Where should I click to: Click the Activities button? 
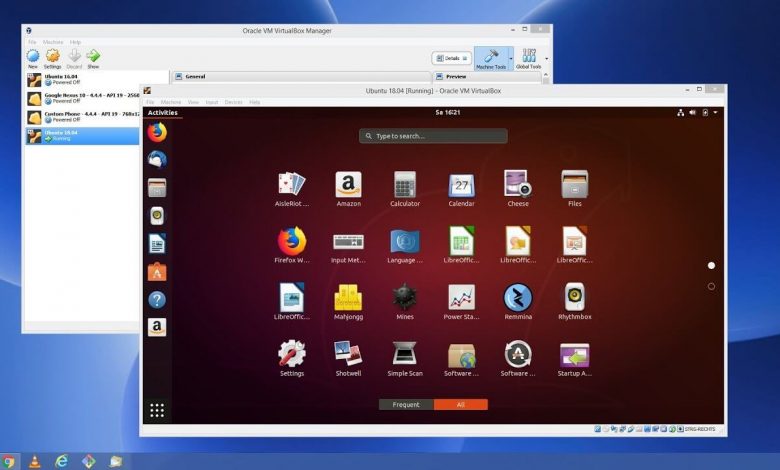(x=163, y=112)
